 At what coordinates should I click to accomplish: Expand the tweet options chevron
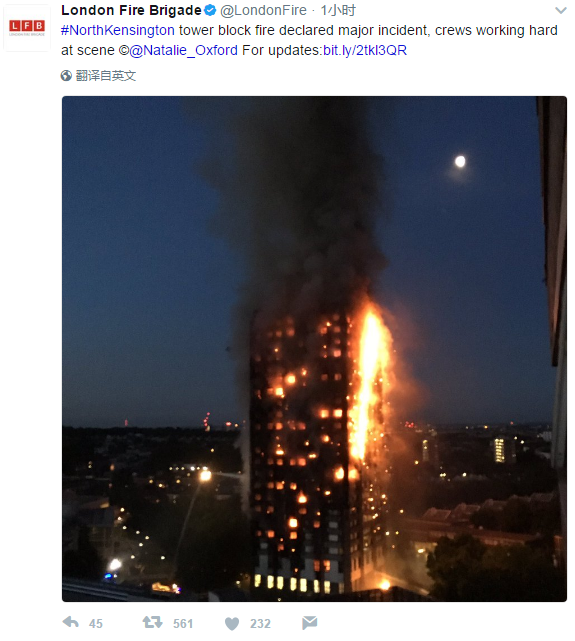561,11
